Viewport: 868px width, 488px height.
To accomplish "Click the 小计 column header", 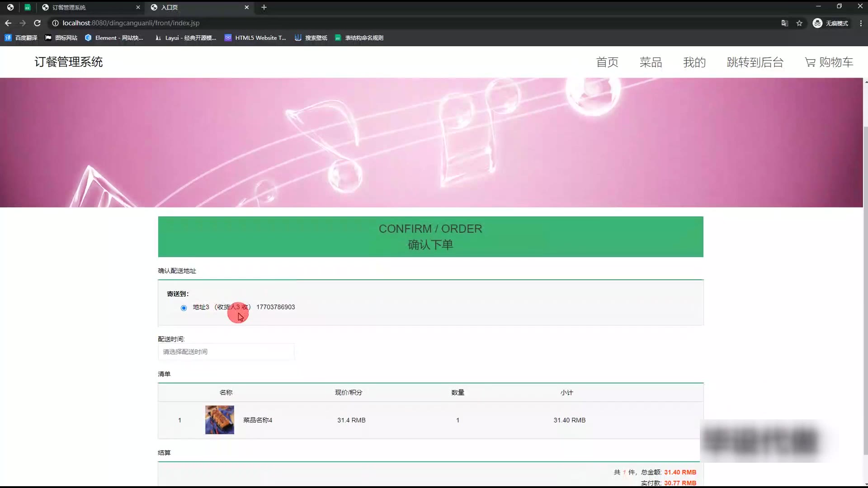I will coord(566,393).
